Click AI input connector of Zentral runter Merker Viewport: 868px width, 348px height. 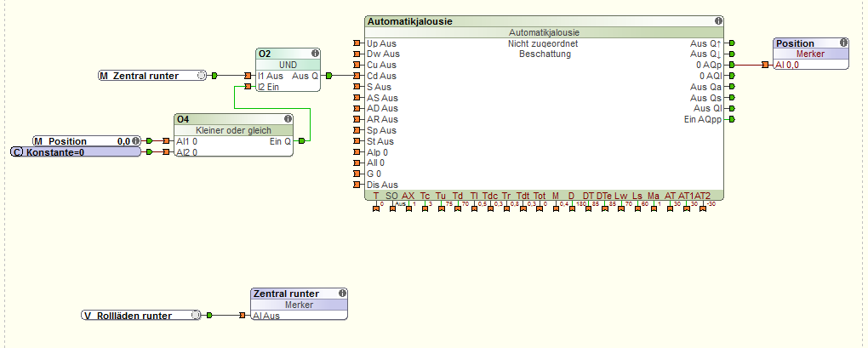click(x=242, y=316)
